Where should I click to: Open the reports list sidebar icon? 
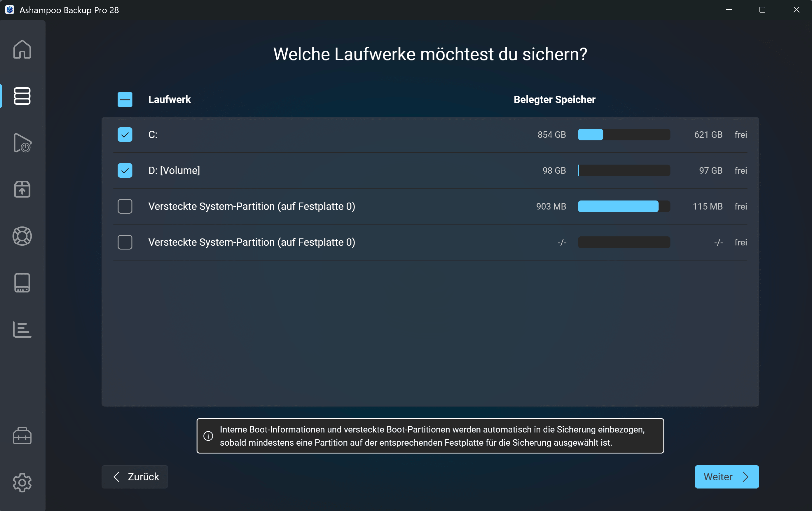tap(22, 329)
